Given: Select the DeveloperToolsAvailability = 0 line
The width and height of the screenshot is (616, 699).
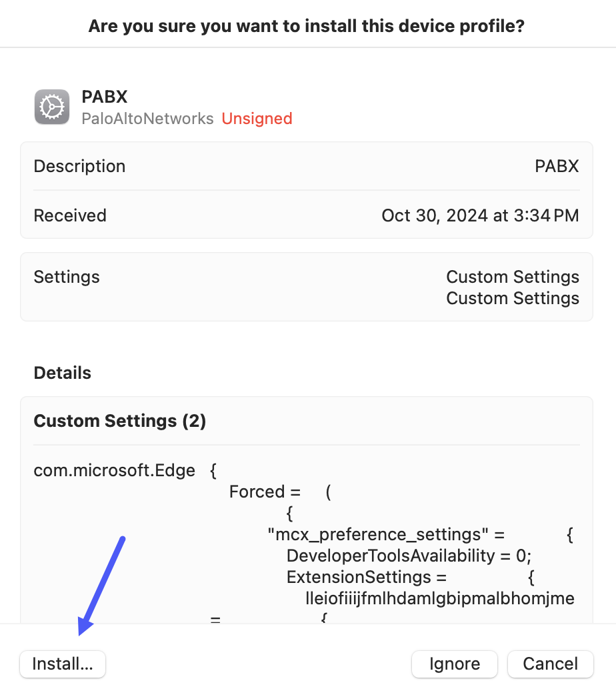Looking at the screenshot, I should click(x=409, y=556).
